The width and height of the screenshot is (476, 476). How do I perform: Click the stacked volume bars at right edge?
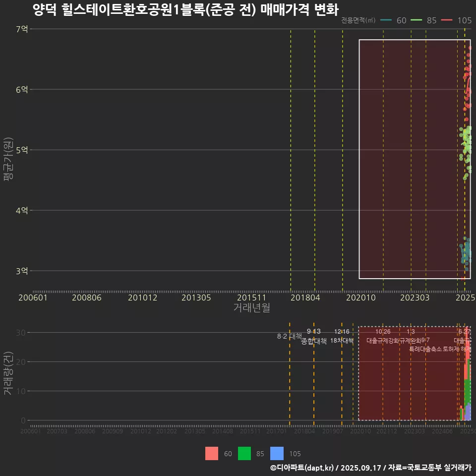coord(468,375)
